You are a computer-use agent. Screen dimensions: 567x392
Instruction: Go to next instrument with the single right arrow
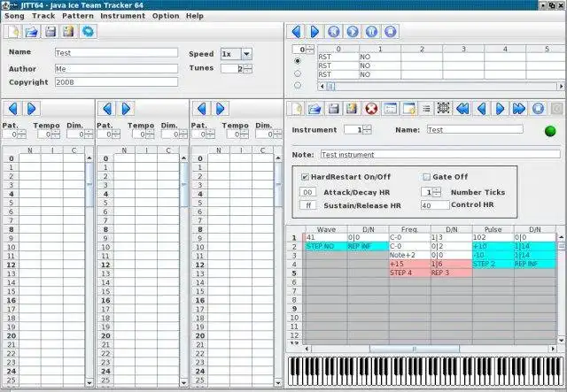point(500,108)
